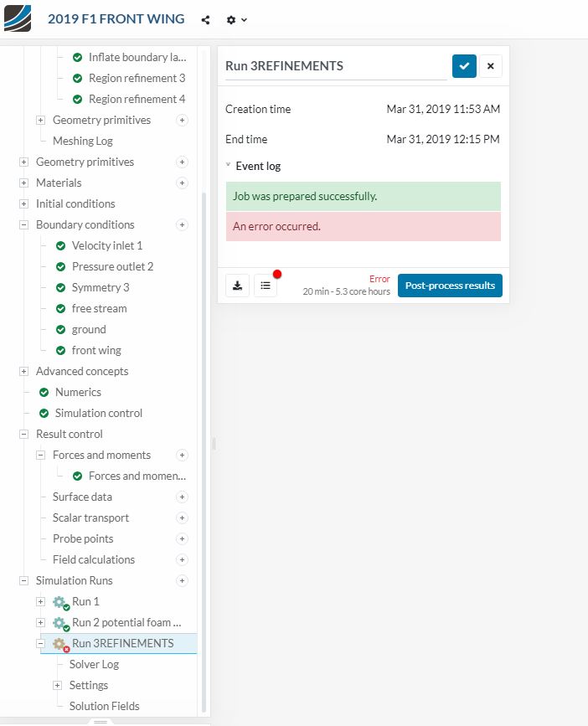
Task: Open Meshing Log in the tree
Action: pyautogui.click(x=82, y=141)
